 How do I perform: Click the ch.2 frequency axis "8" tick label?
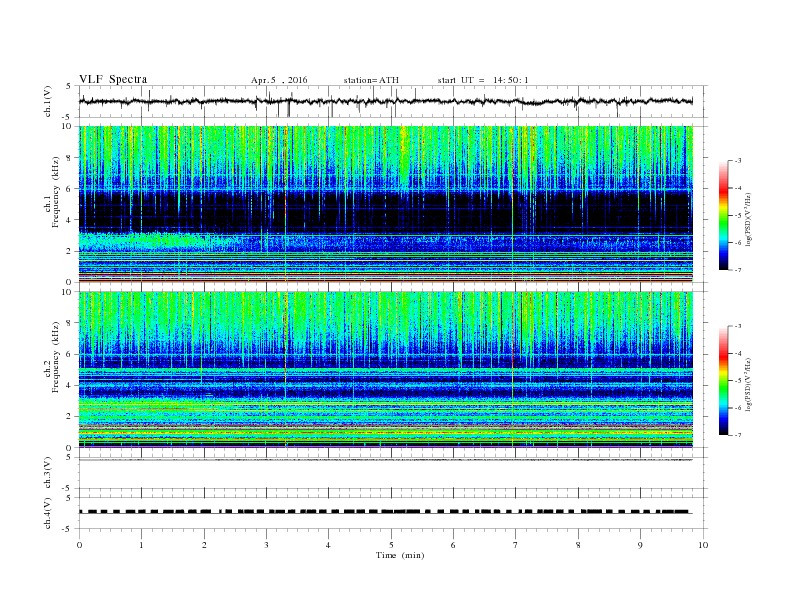coord(70,323)
